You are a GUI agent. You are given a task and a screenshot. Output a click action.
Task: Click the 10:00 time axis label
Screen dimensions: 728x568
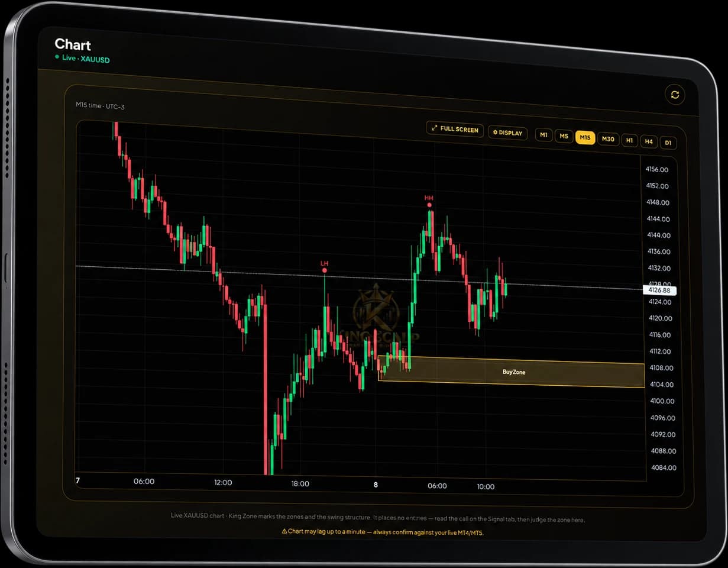(x=485, y=486)
